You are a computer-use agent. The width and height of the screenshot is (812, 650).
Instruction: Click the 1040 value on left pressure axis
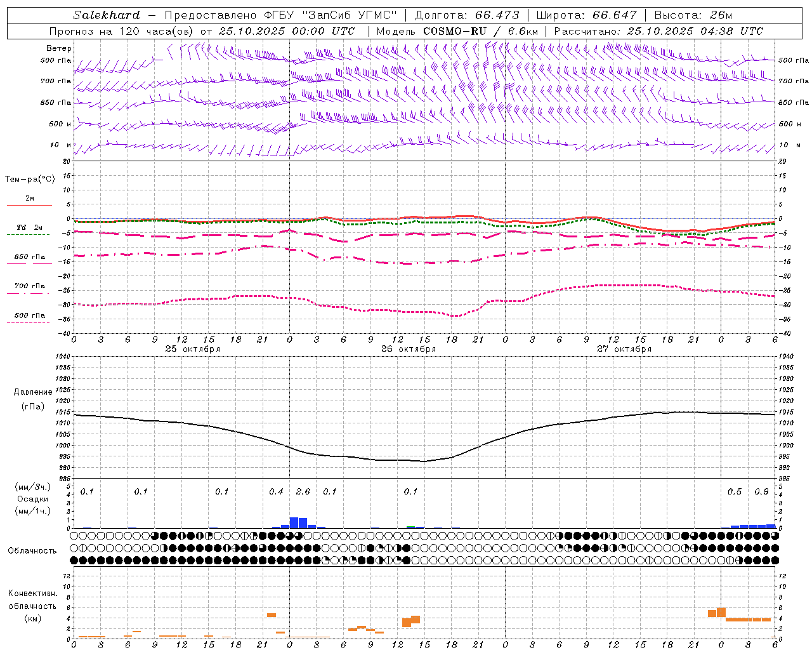63,357
